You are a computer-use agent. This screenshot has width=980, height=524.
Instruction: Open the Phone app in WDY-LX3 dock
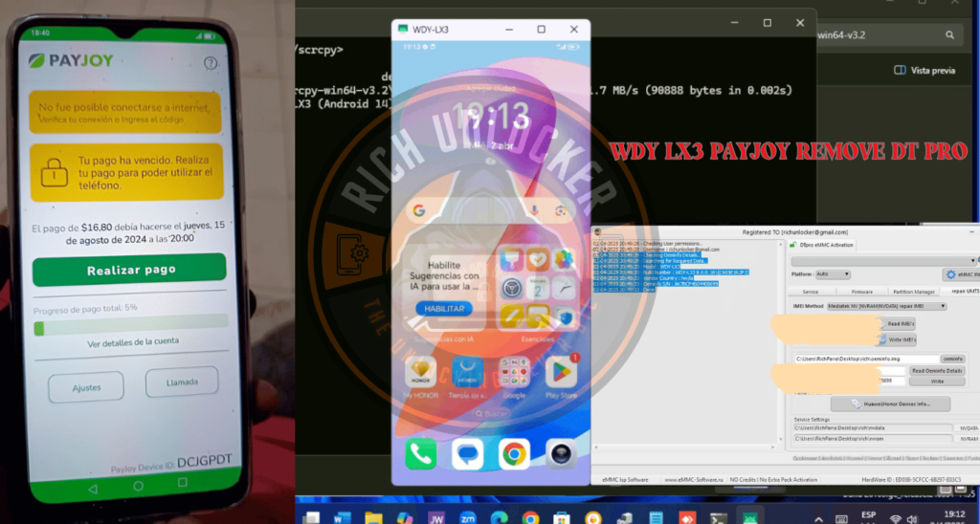click(x=421, y=454)
